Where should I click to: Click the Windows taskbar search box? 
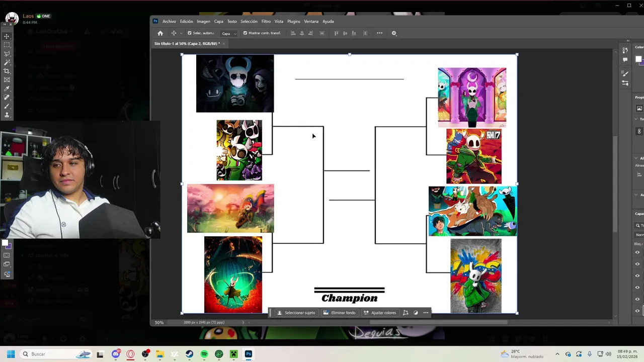(x=57, y=354)
